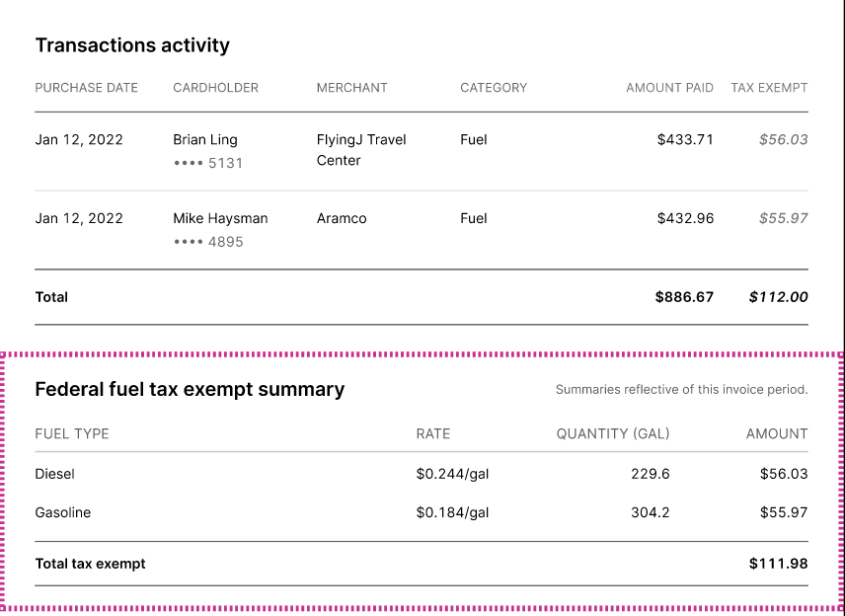Click the Purchase Date column header
Viewport: 845px width, 616px height.
tap(86, 88)
